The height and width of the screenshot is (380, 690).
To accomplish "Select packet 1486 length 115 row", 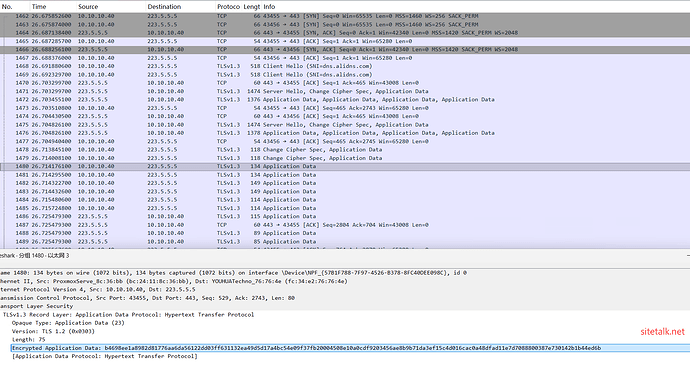I will pyautogui.click(x=345, y=217).
